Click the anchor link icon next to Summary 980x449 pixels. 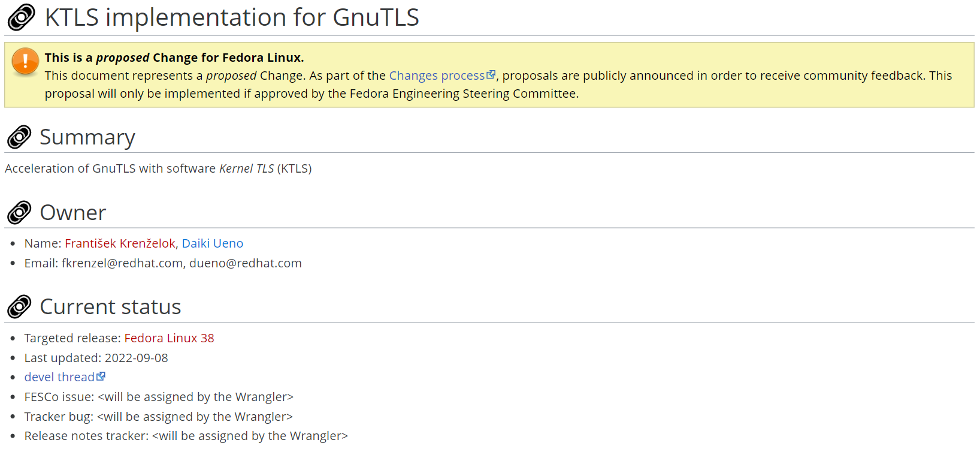pyautogui.click(x=19, y=137)
